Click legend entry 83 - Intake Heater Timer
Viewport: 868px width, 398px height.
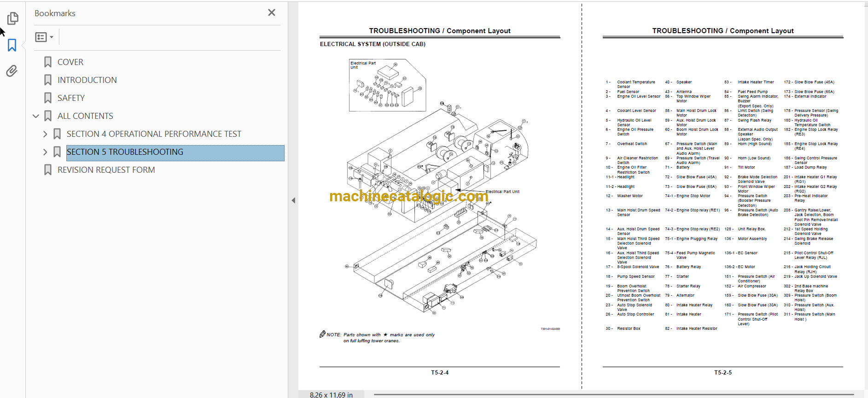(x=749, y=82)
